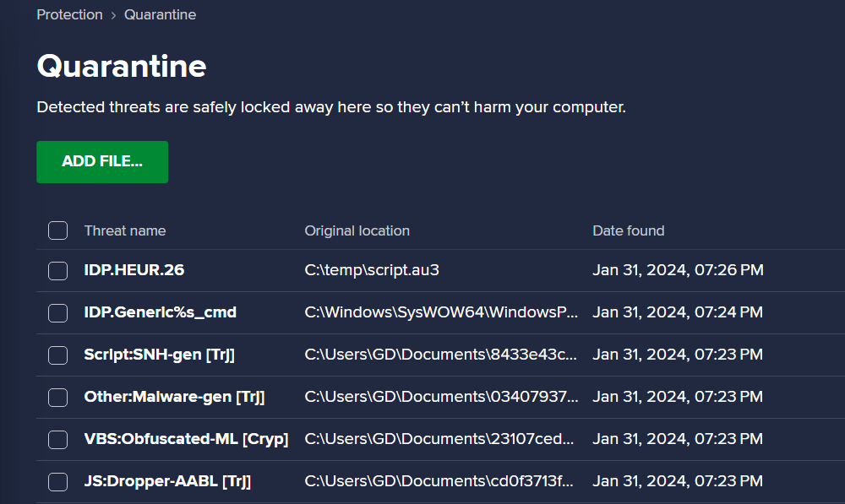Screen dimensions: 845x504
Task: Tick the checkbox for IDP.Generic%s_cmd
Action: 57,313
